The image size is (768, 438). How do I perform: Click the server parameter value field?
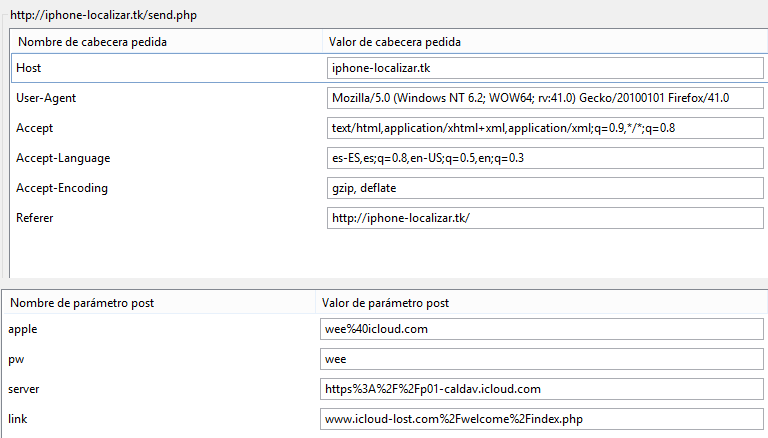click(x=540, y=389)
